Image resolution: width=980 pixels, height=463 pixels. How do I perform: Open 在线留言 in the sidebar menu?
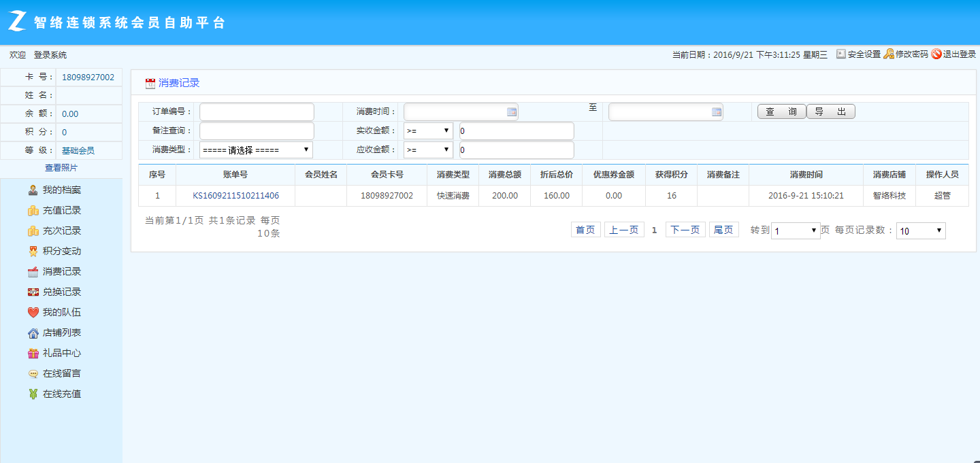coord(62,373)
